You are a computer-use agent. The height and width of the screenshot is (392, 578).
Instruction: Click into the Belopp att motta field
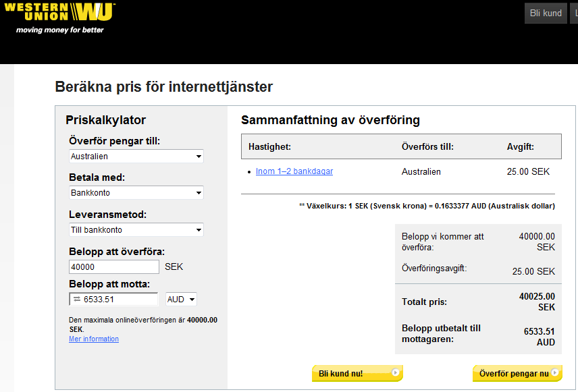pos(119,300)
